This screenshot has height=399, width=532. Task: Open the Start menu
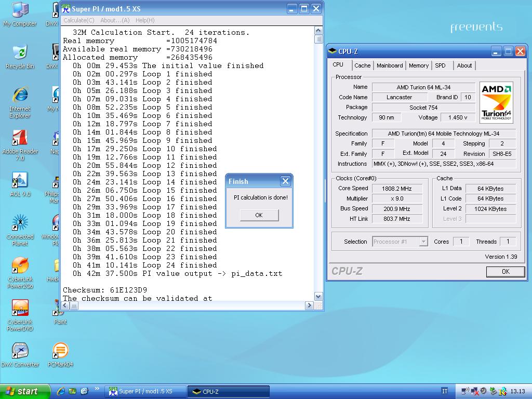click(x=24, y=391)
